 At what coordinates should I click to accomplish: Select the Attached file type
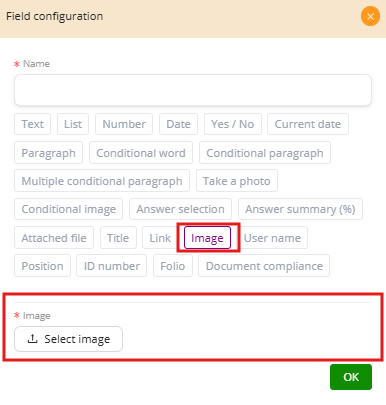tap(54, 238)
